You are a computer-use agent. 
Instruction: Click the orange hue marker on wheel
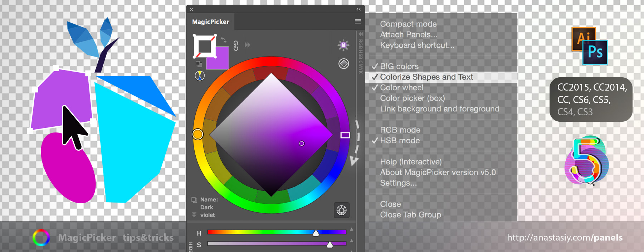coord(198,134)
